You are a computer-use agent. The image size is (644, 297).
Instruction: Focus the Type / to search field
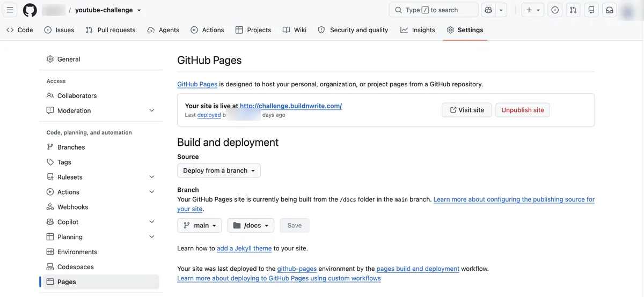(433, 10)
